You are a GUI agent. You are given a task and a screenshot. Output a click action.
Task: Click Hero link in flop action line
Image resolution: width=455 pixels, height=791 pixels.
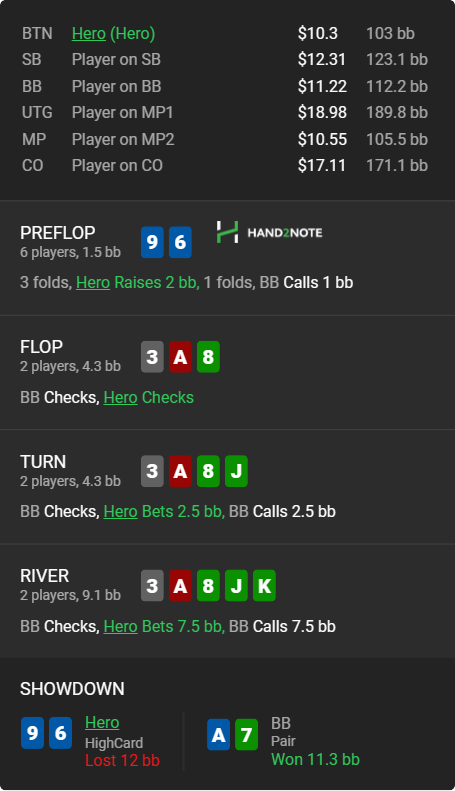tap(121, 398)
